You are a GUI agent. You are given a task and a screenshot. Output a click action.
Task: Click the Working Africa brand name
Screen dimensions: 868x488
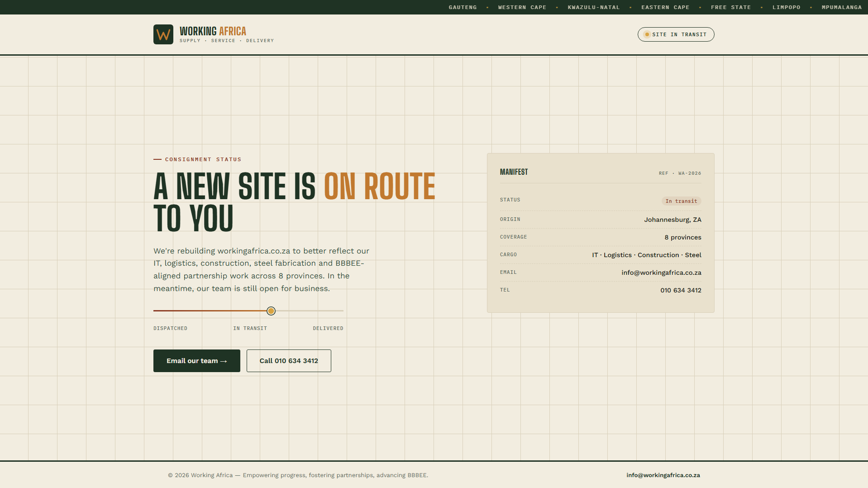(213, 31)
